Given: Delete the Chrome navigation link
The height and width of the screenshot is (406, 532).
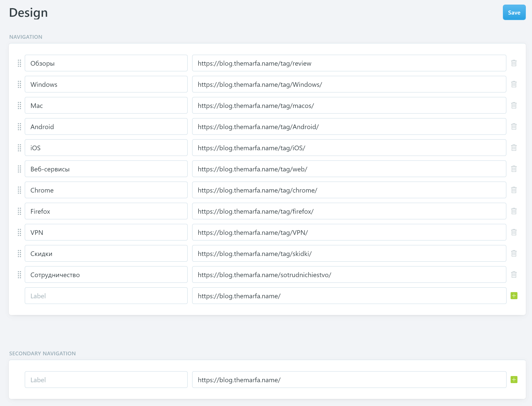Looking at the screenshot, I should (x=514, y=190).
